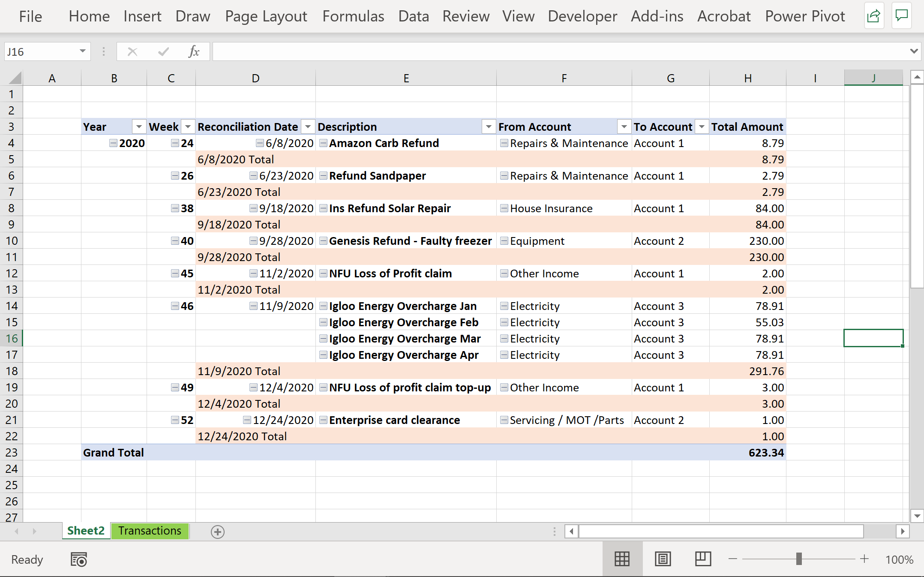Open the Data ribbon tab
The width and height of the screenshot is (924, 577).
(x=414, y=16)
